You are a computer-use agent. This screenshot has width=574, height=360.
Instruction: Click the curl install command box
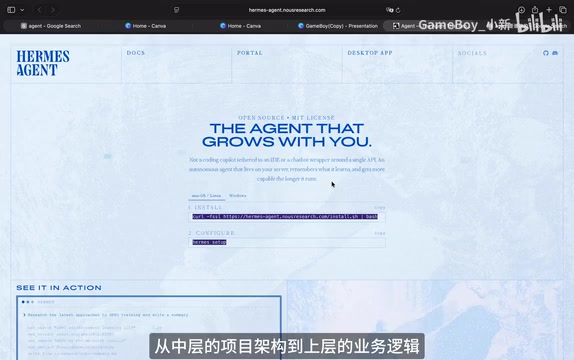coord(287,217)
